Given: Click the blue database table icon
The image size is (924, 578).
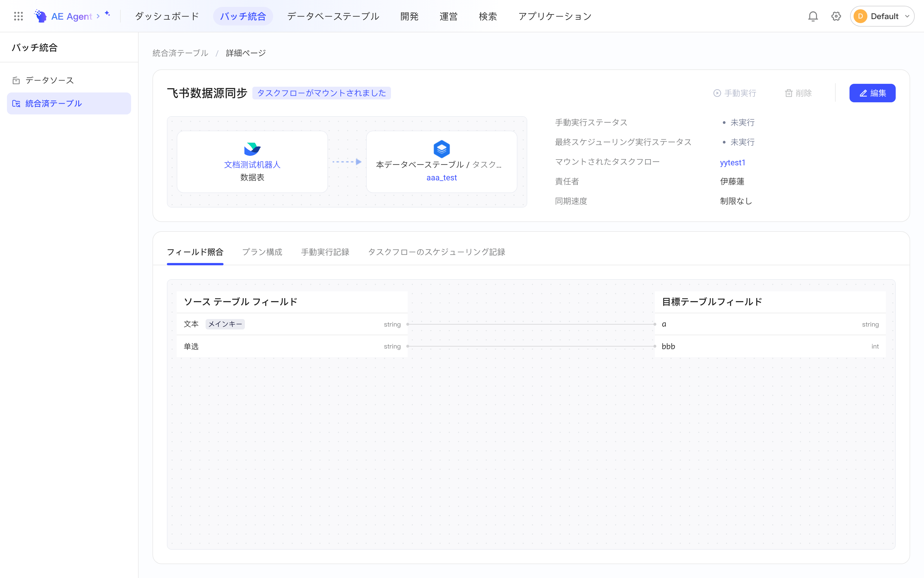Looking at the screenshot, I should (441, 149).
